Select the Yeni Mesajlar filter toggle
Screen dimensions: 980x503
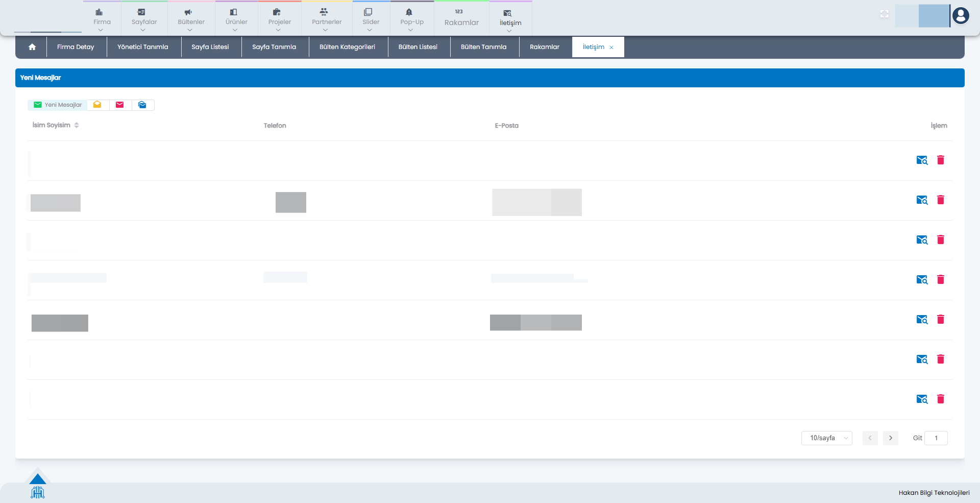click(x=58, y=105)
